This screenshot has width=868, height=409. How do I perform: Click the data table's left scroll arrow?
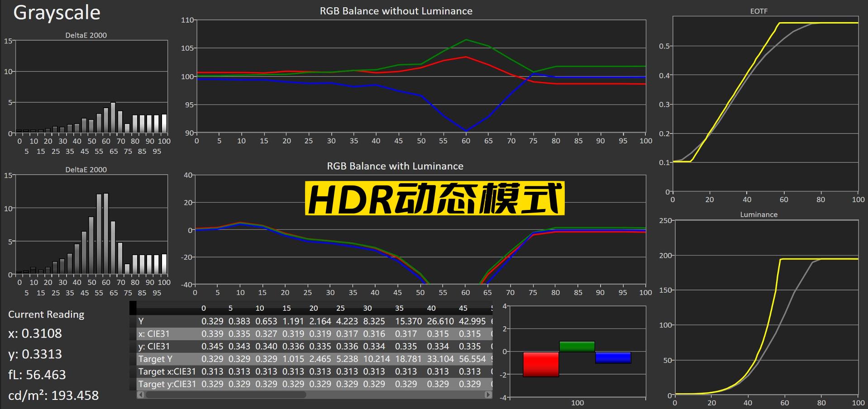[141, 395]
